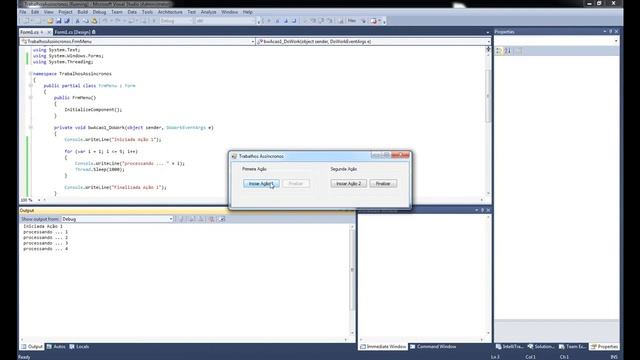Click Iniciar Ação 2 button in dialog
The image size is (640, 360).
point(349,184)
